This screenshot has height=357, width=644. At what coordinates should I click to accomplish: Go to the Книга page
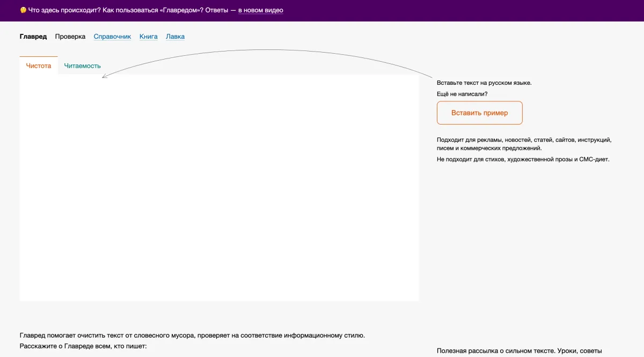[149, 37]
